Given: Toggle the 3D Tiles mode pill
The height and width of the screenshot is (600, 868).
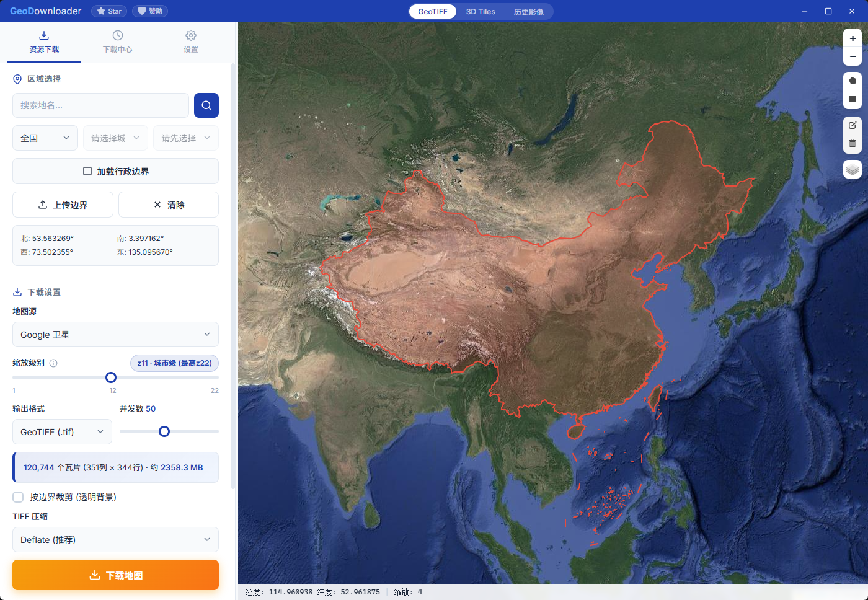Looking at the screenshot, I should [x=480, y=11].
